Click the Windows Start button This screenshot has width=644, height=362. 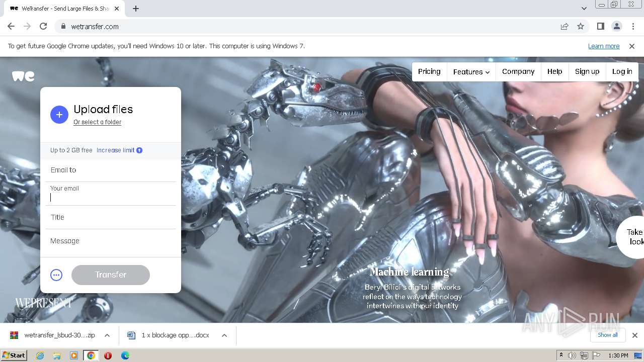[14, 355]
